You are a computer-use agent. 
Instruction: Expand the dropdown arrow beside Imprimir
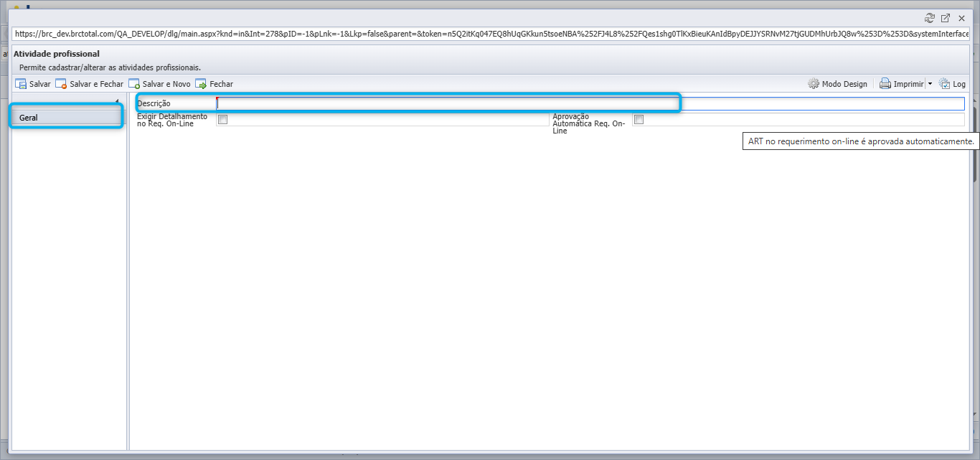(930, 84)
